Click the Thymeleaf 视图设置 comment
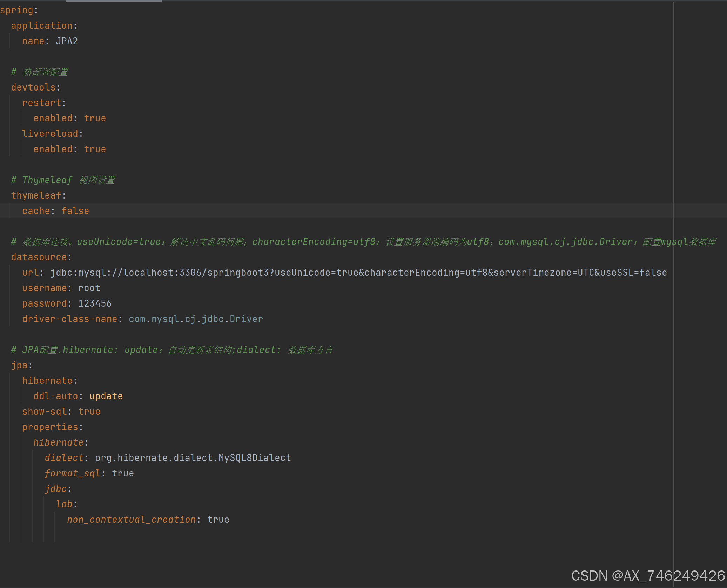 click(x=63, y=180)
